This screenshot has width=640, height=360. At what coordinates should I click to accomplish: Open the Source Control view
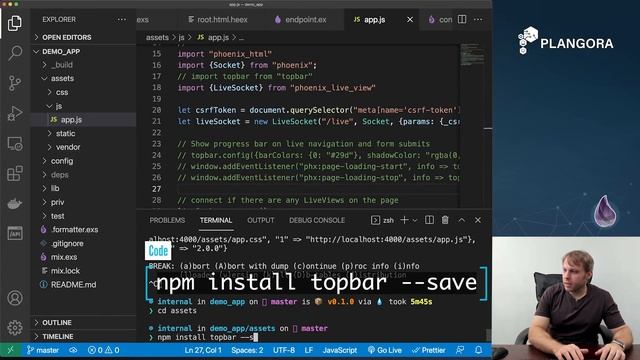click(x=15, y=83)
